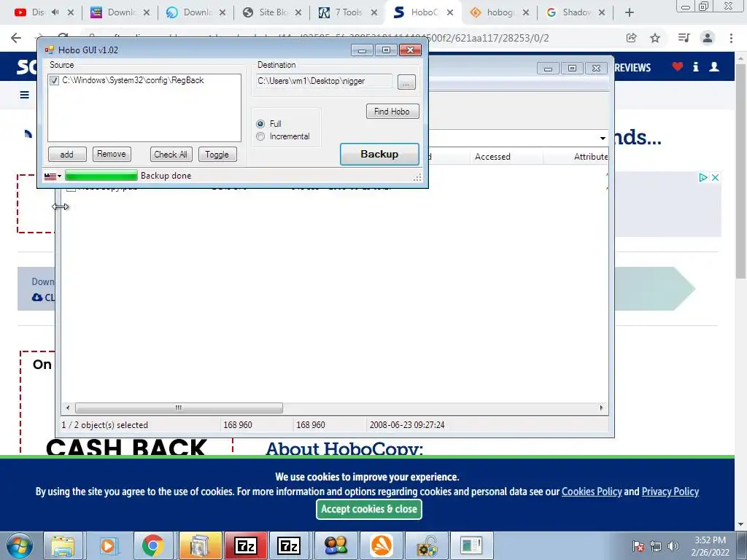Viewport: 747px width, 560px height.
Task: Open the destination browse ellipsis button
Action: pyautogui.click(x=406, y=82)
